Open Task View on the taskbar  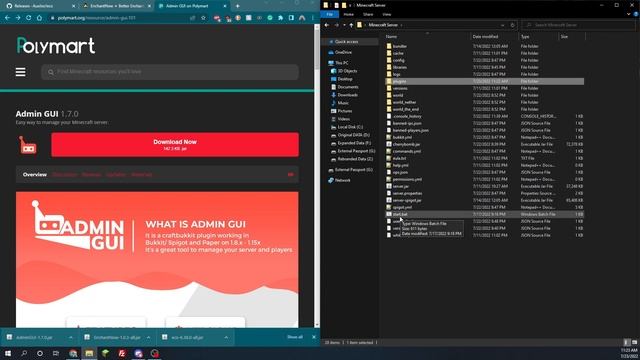pos(56,353)
